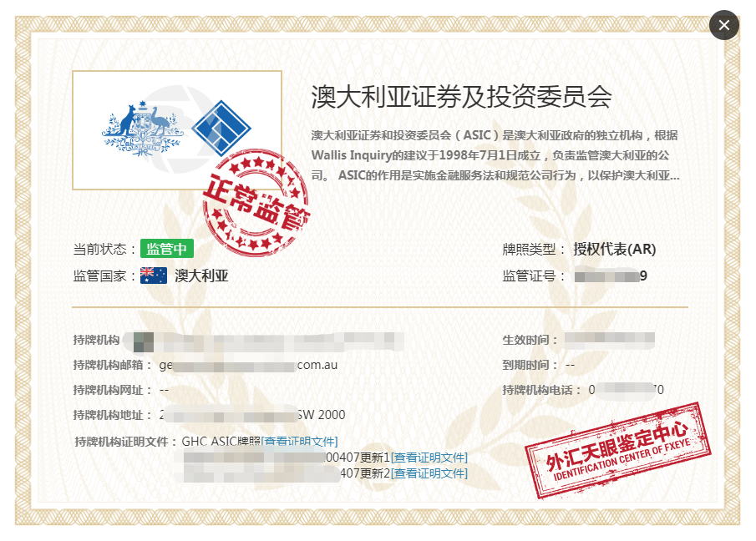Click the 澳大利亚 country name text
Viewport: 756px width, 541px height.
(201, 276)
